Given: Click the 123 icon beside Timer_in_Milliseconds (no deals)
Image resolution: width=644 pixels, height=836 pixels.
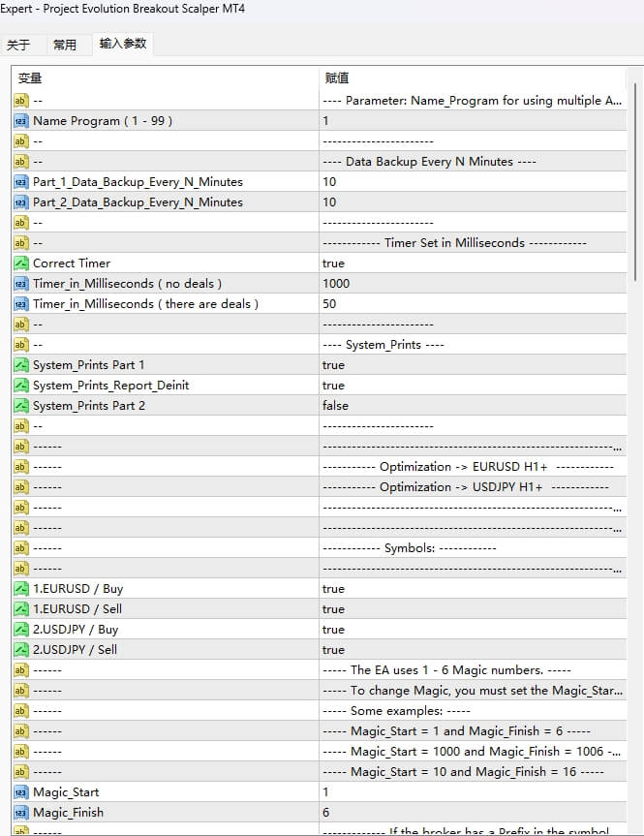Looking at the screenshot, I should pyautogui.click(x=18, y=283).
